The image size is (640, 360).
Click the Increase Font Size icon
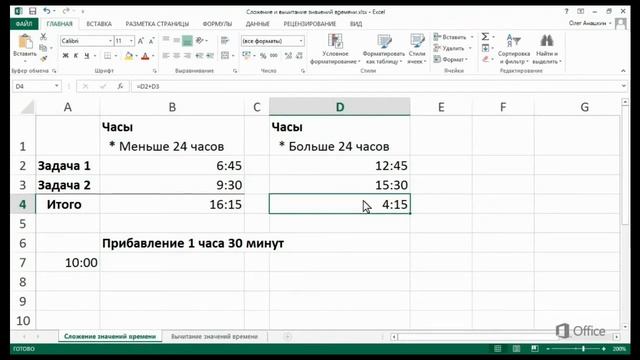(x=141, y=41)
